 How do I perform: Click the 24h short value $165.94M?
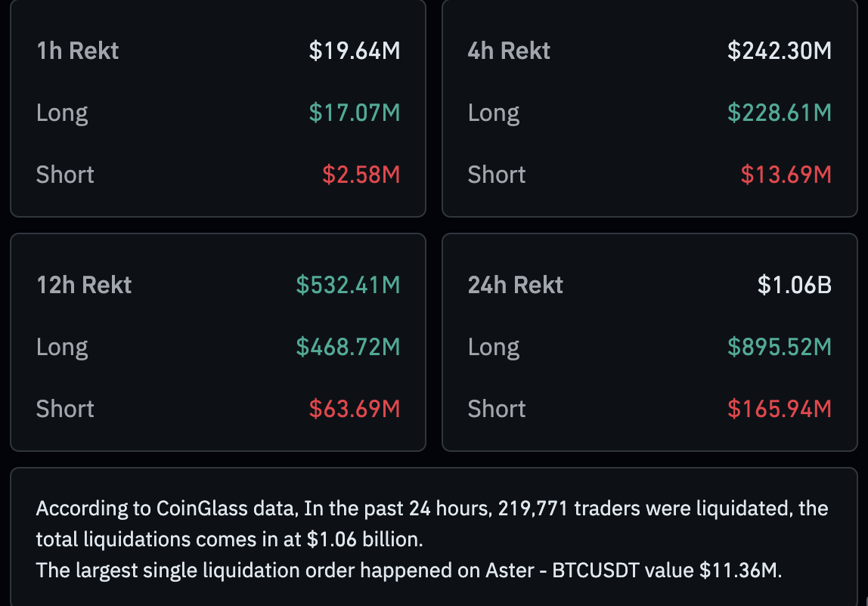click(x=779, y=409)
